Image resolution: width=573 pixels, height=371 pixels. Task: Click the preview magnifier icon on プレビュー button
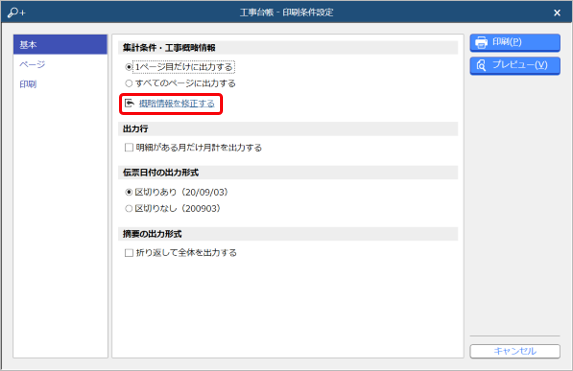pos(481,65)
